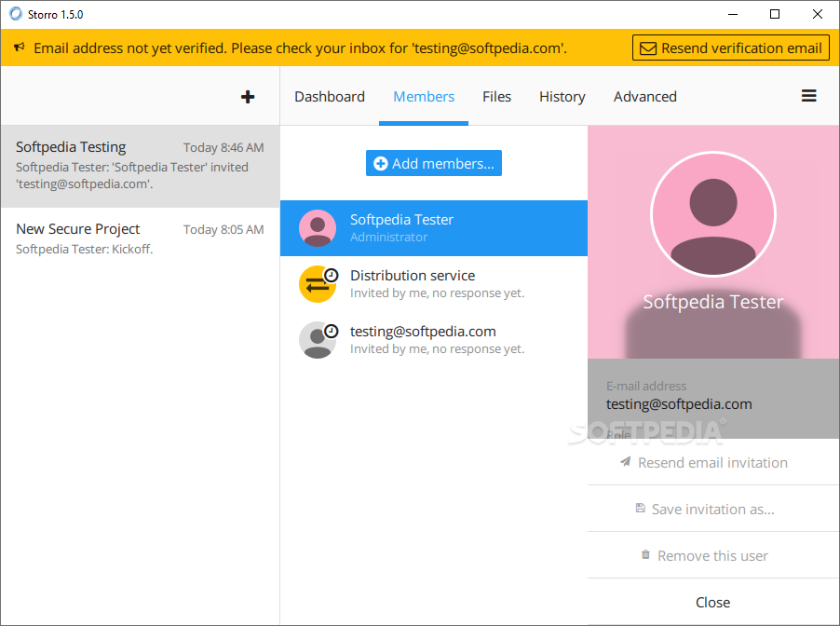
Task: Click the Today 8:46 AM timestamp
Action: [x=224, y=147]
